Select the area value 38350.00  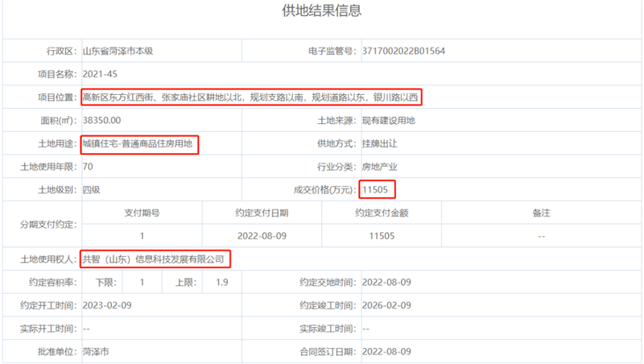102,120
